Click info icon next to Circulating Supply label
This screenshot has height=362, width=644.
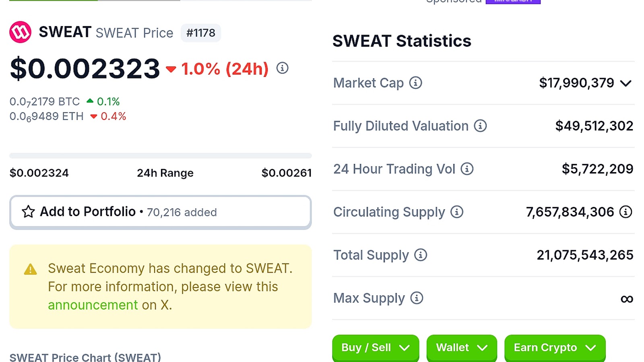(457, 212)
